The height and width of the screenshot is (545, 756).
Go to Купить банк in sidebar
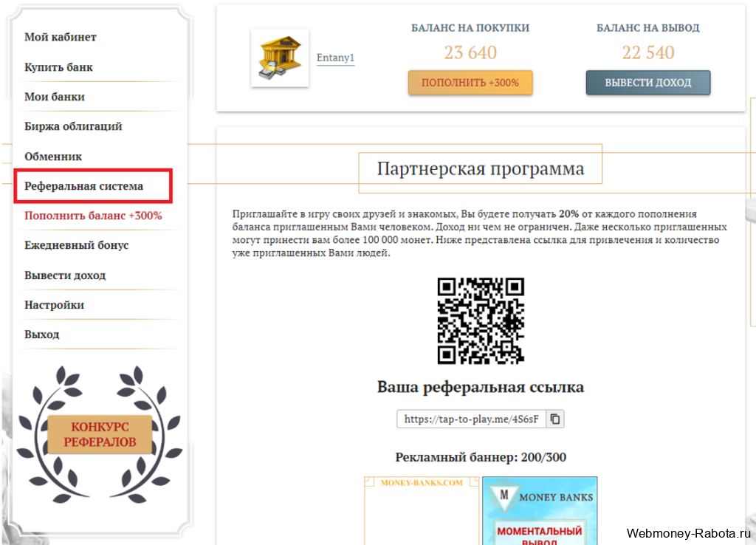pyautogui.click(x=58, y=67)
